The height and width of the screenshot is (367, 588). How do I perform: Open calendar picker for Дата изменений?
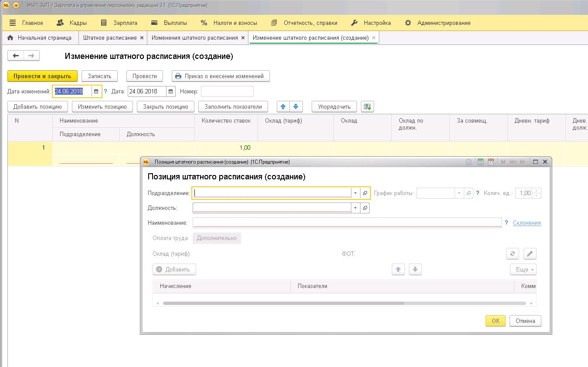(96, 92)
